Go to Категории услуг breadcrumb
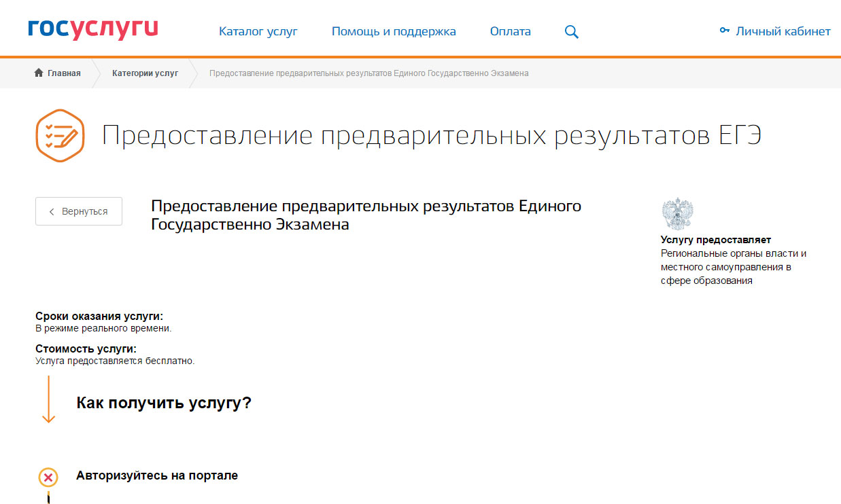841x504 pixels. (x=145, y=73)
